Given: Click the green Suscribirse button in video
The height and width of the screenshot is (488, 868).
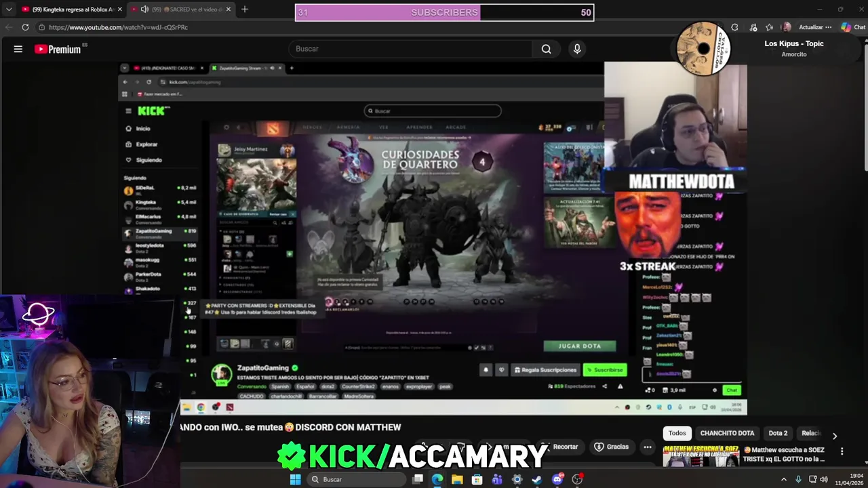Looking at the screenshot, I should click(604, 370).
